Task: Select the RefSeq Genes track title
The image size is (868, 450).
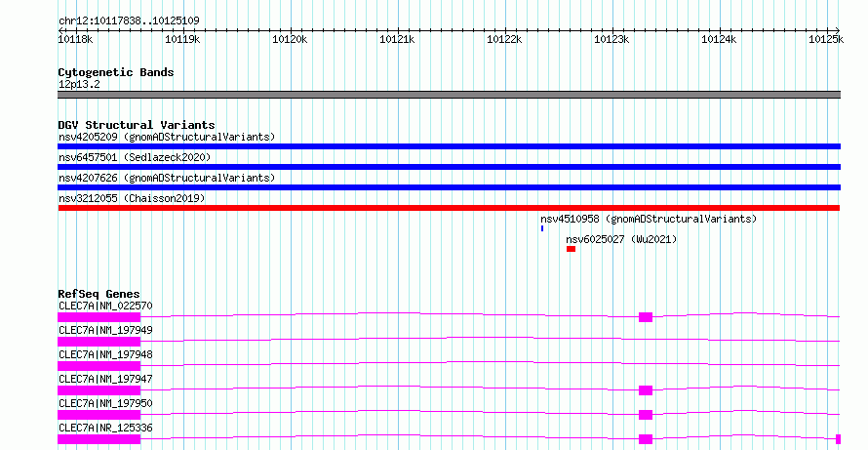Action: point(99,294)
